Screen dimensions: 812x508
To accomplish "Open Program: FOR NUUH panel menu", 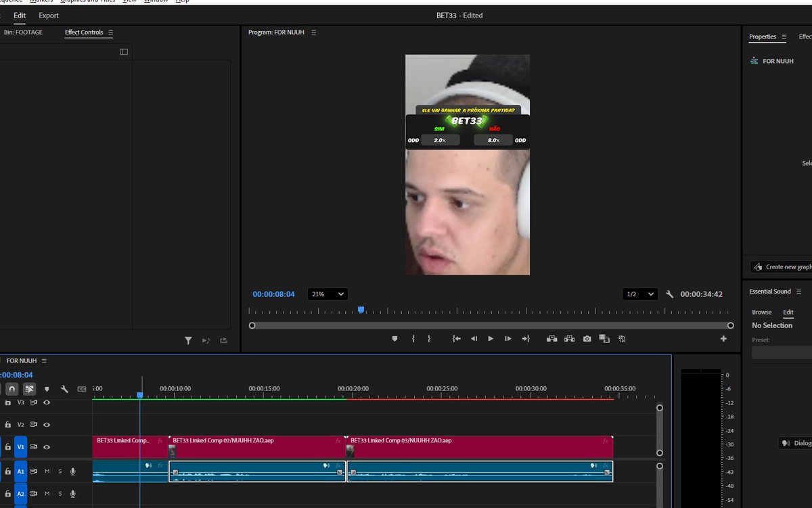I will tap(313, 32).
